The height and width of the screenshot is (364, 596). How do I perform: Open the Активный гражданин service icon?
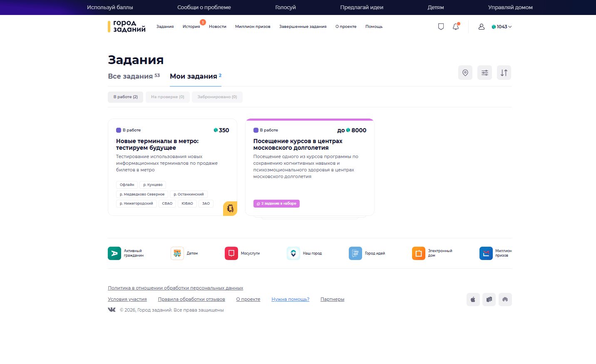114,253
